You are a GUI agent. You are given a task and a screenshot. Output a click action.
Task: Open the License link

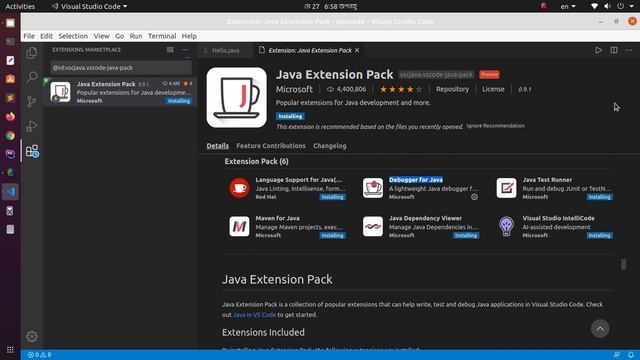(x=493, y=89)
